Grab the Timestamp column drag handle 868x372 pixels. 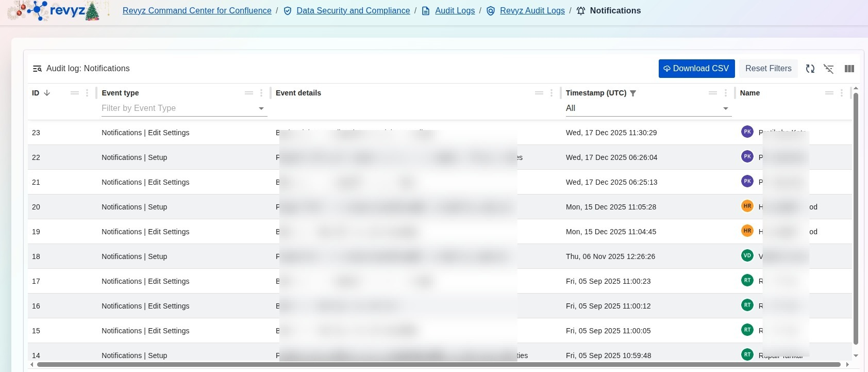712,93
